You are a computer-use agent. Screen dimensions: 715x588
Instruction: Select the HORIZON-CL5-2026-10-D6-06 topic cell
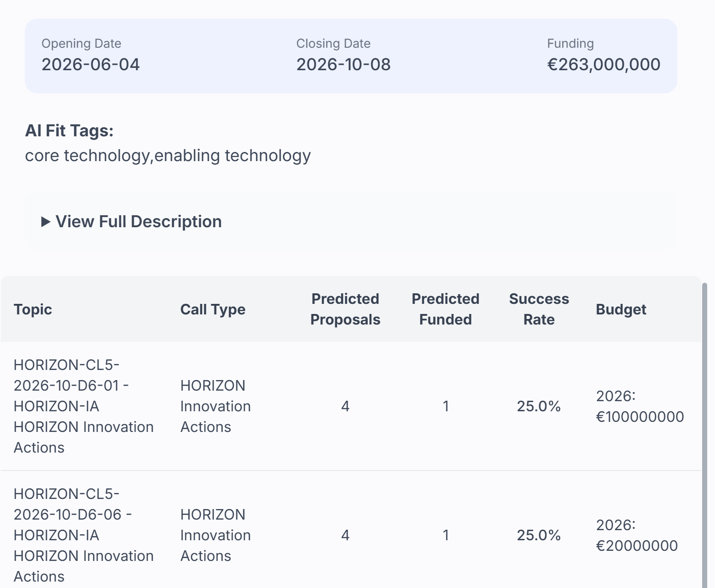click(84, 535)
